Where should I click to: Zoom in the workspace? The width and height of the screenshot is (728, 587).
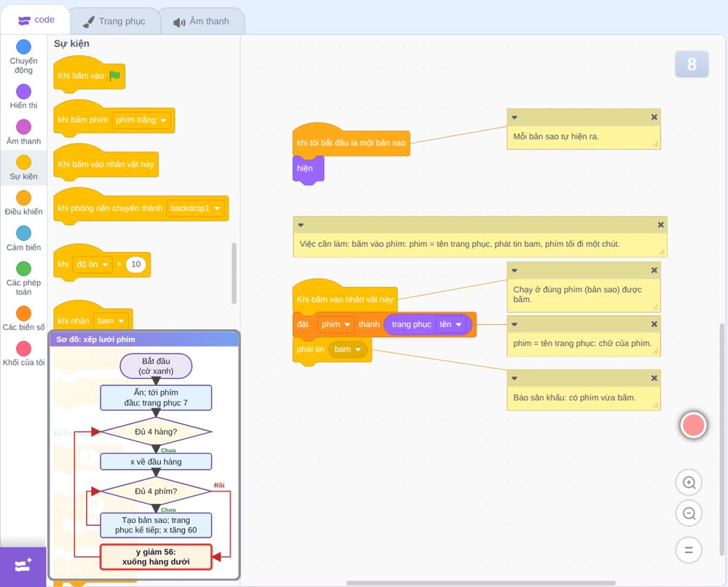pos(689,483)
